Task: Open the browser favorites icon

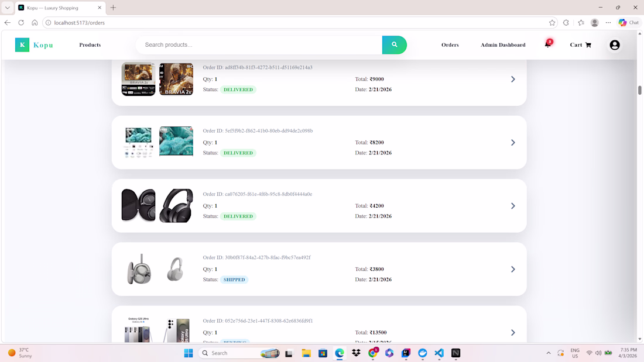Action: coord(581,23)
